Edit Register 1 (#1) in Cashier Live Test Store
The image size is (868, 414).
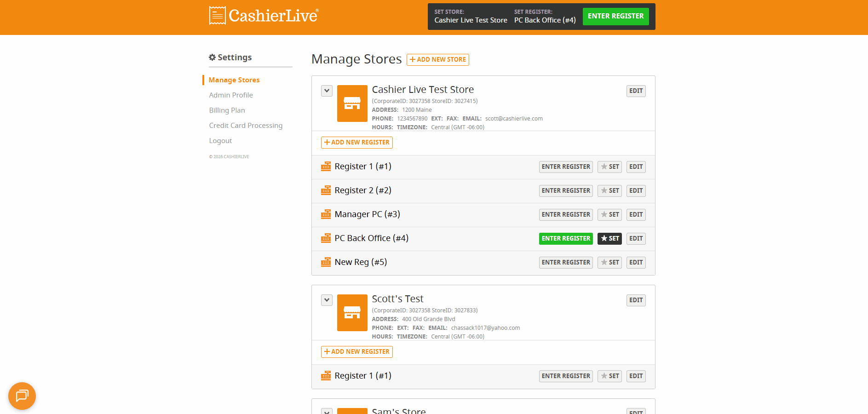636,167
